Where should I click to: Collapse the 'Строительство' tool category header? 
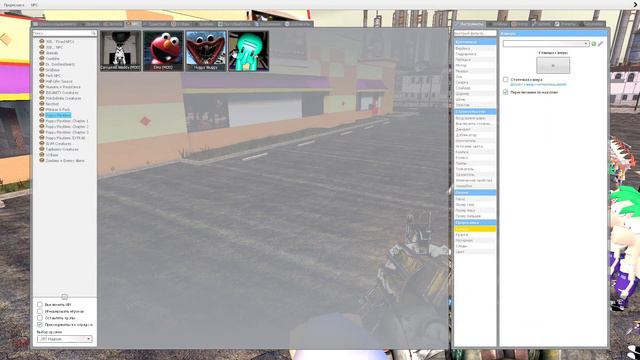[x=475, y=111]
